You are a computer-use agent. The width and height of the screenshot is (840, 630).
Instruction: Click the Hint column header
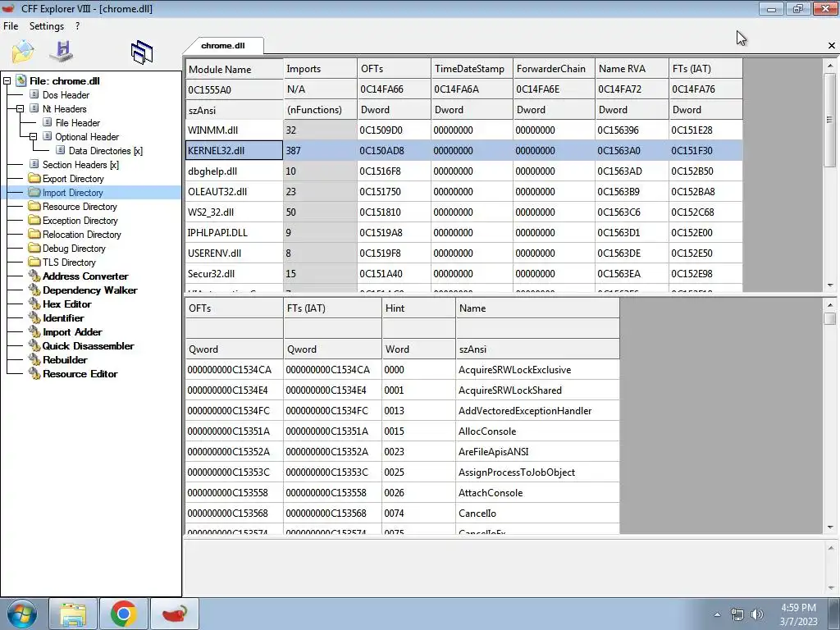[x=418, y=308]
